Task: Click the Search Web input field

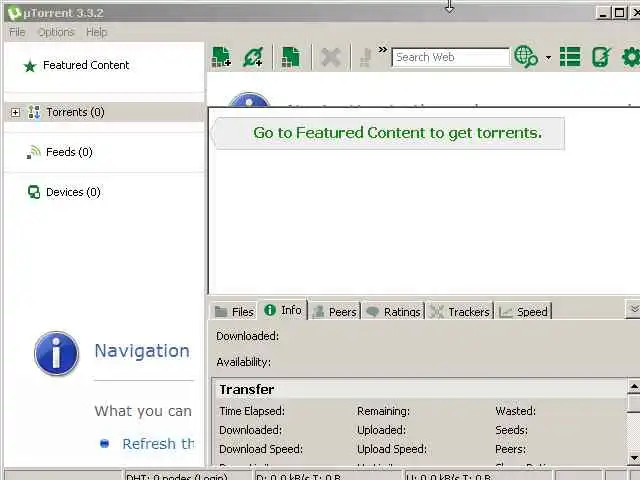Action: 451,57
